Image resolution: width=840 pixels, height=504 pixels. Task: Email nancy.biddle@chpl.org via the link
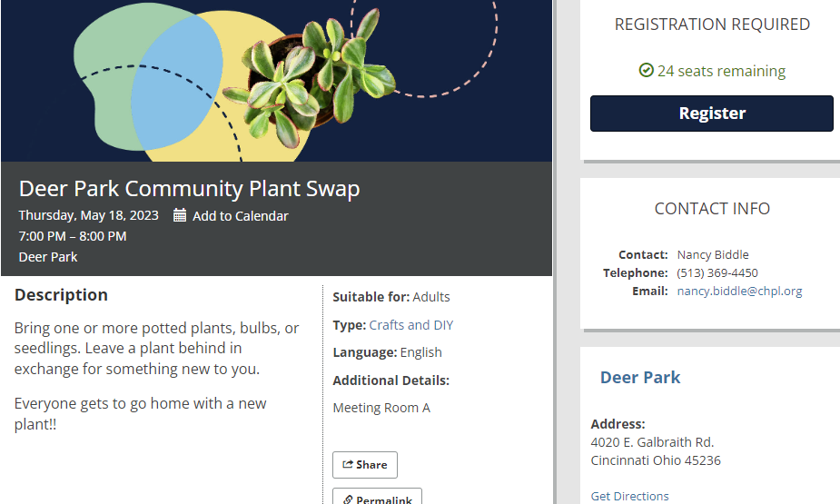[739, 292]
